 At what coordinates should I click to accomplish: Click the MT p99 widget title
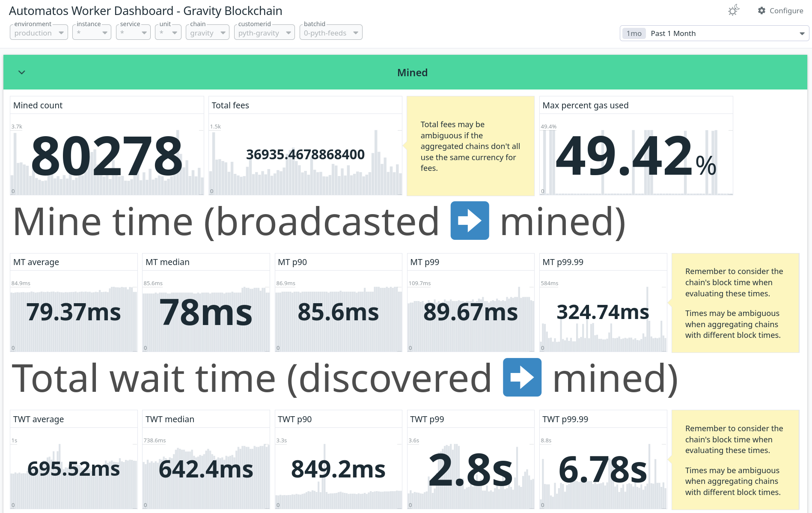point(425,262)
